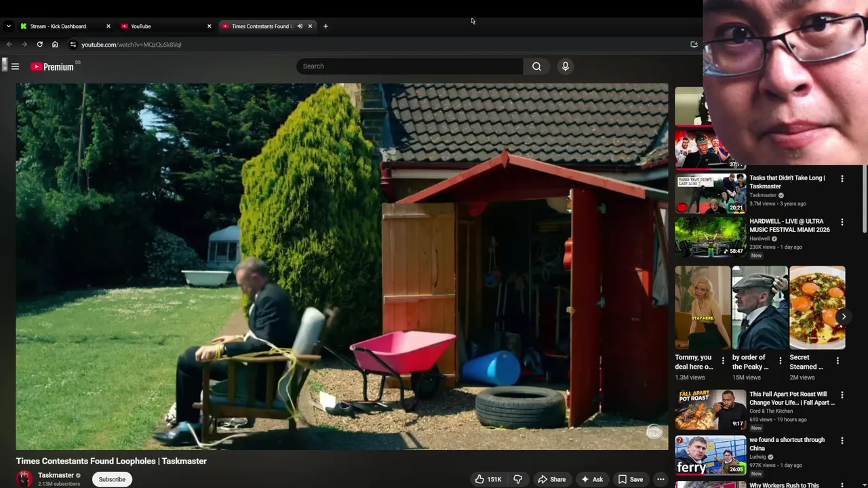Expand the tab search dropdown arrow

pos(8,26)
